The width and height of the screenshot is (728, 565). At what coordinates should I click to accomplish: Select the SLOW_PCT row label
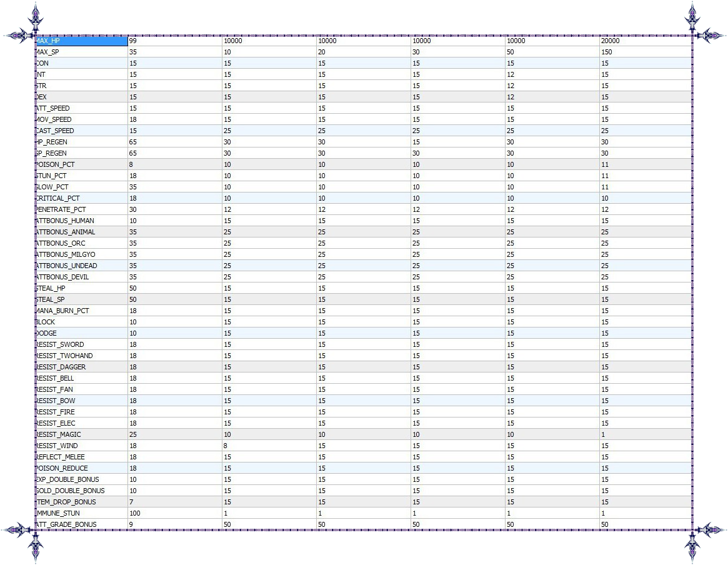(x=52, y=187)
